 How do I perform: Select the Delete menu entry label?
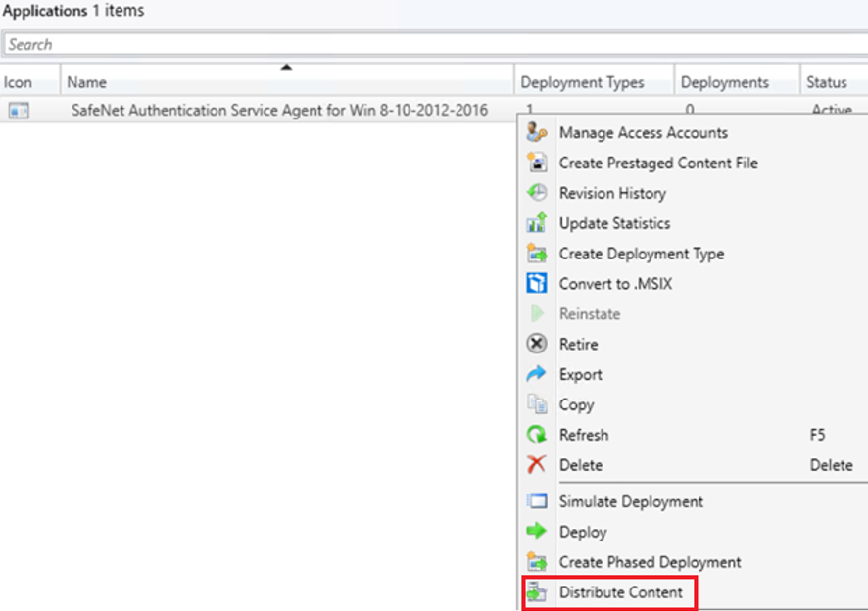coord(581,465)
